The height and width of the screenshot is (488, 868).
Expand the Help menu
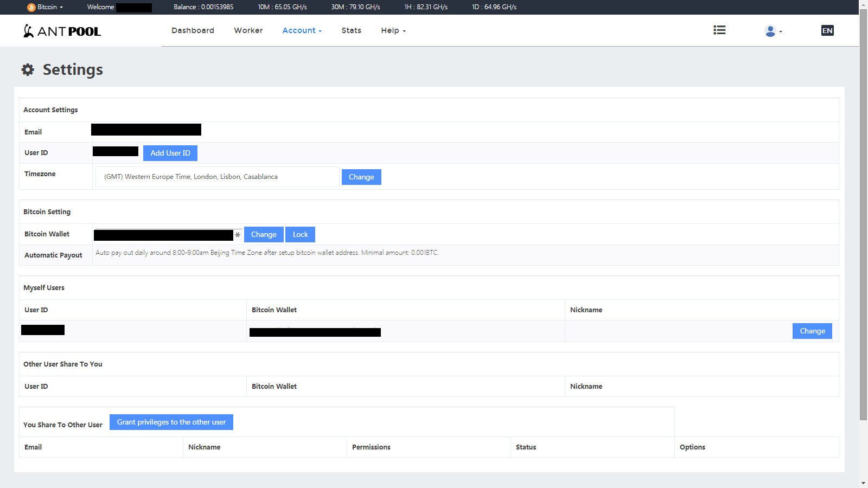393,30
